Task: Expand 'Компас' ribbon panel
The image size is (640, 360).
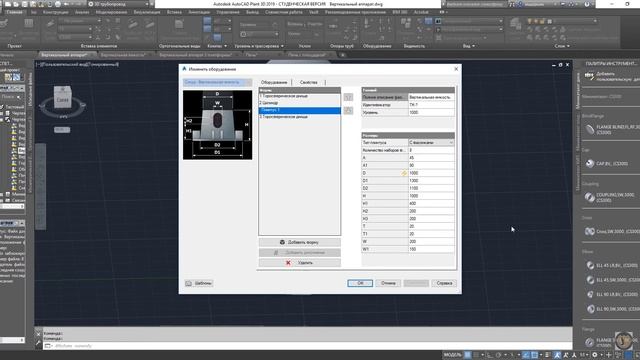Action: click(217, 46)
